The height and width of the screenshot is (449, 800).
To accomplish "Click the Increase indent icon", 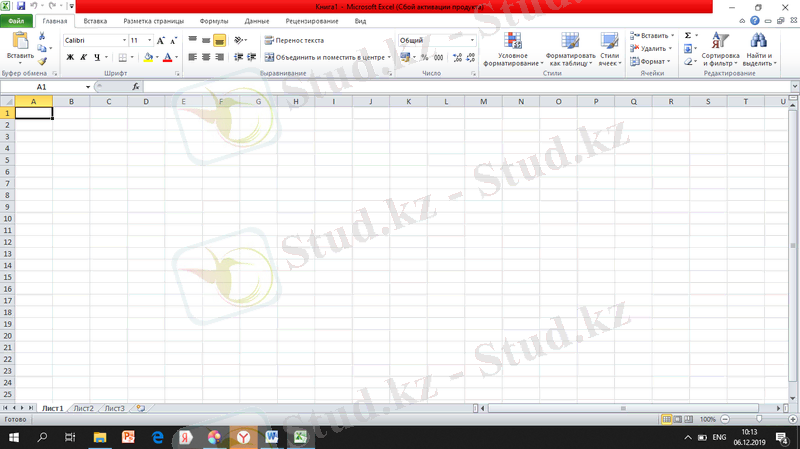I will click(252, 57).
